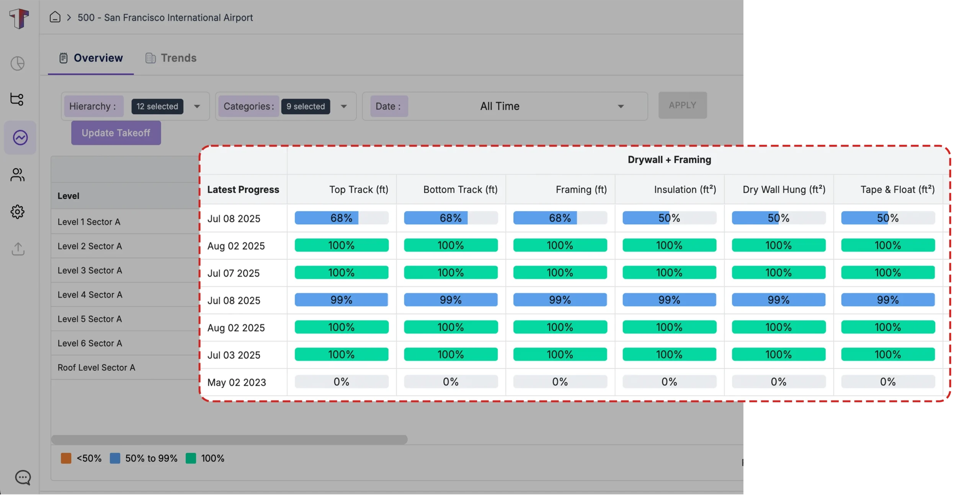Open the chat support bubble icon
Viewport: 980px width, 495px height.
pyautogui.click(x=23, y=477)
